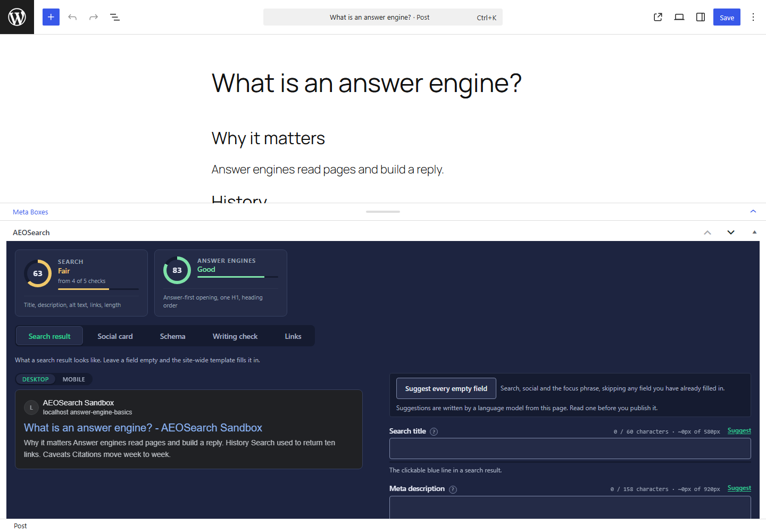Click the preview title link in search result
The height and width of the screenshot is (532, 766).
coord(143,428)
